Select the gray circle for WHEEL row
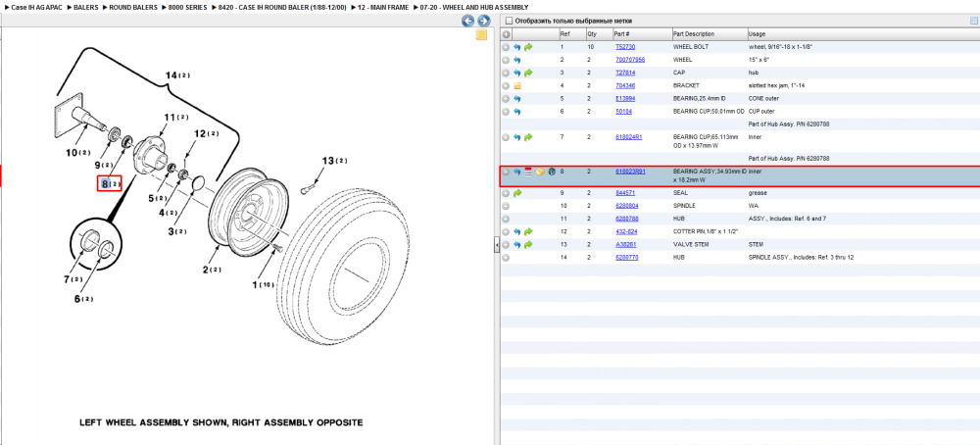The width and height of the screenshot is (980, 445). click(507, 60)
